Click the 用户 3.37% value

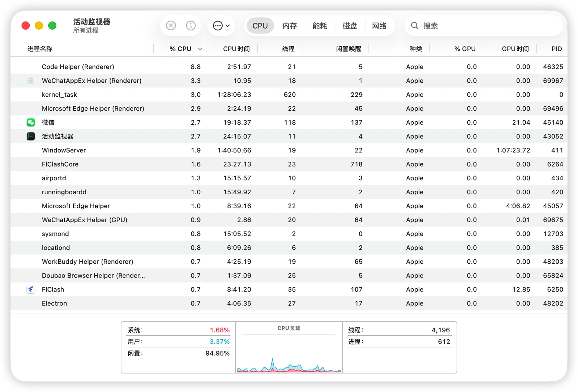[x=219, y=341]
